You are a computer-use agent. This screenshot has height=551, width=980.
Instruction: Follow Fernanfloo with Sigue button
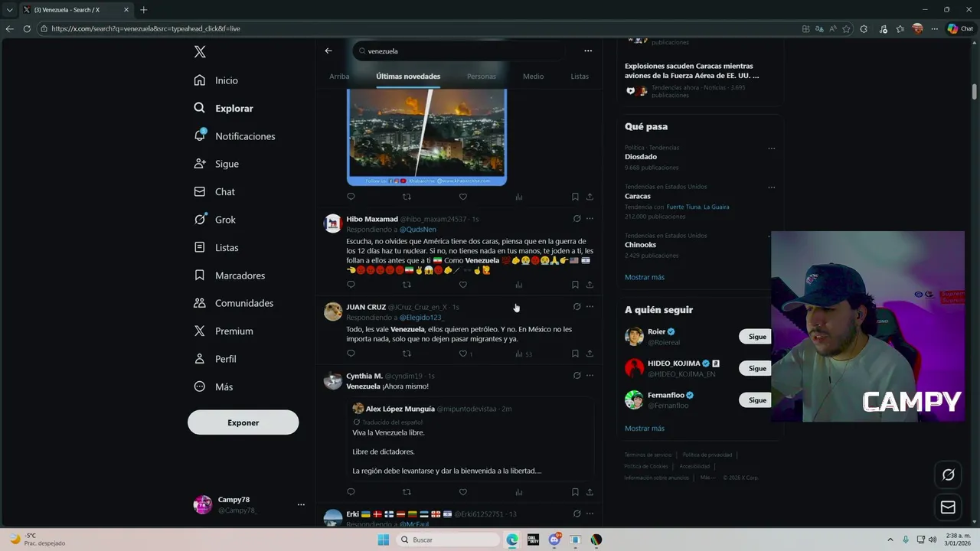(x=757, y=400)
